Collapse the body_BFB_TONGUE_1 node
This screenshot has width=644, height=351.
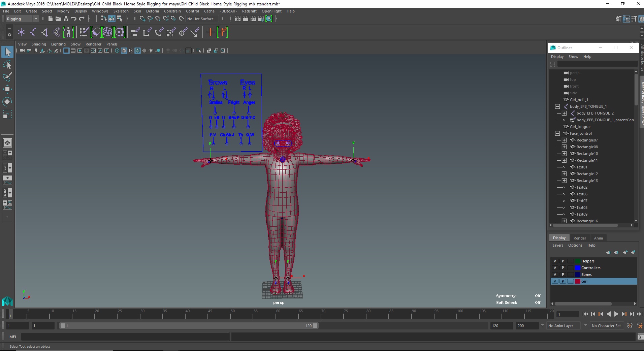[x=557, y=106]
